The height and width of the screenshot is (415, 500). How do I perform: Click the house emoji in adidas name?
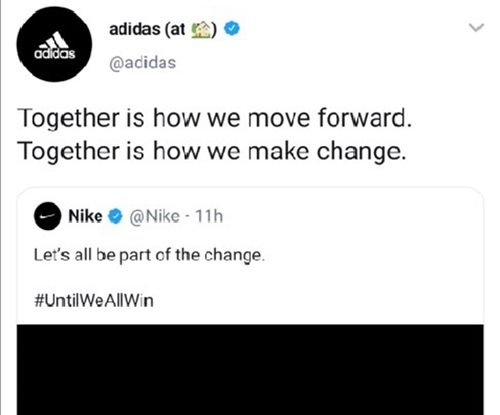pyautogui.click(x=200, y=30)
